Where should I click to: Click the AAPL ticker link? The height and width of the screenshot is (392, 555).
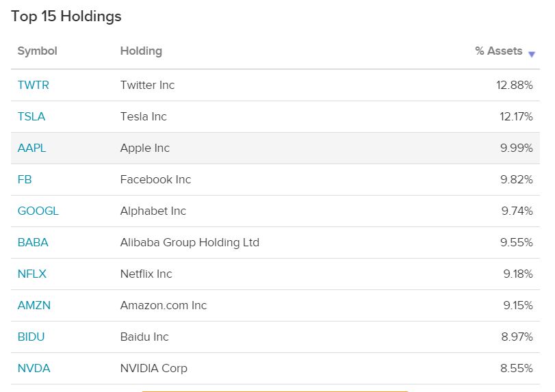click(31, 148)
